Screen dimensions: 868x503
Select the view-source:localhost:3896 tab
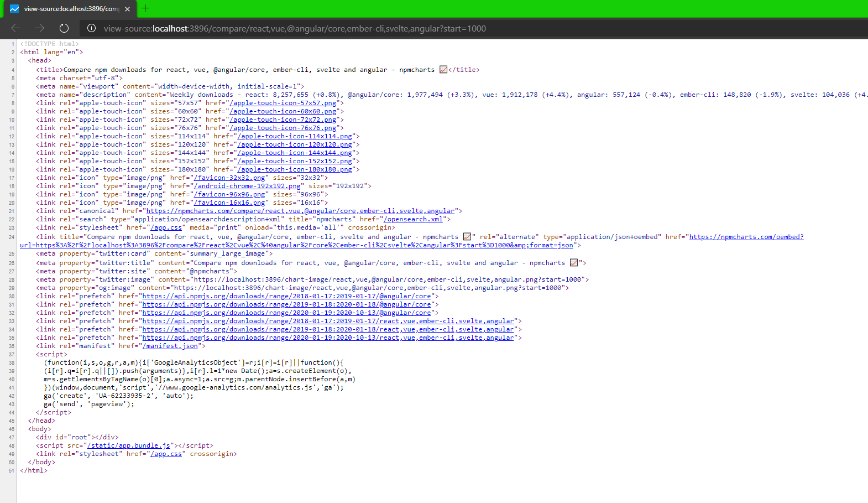pos(70,9)
